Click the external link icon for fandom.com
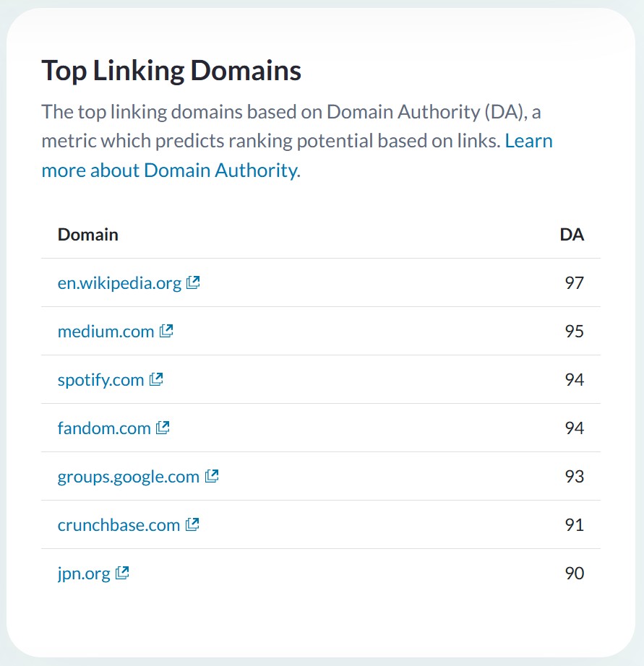 163,428
